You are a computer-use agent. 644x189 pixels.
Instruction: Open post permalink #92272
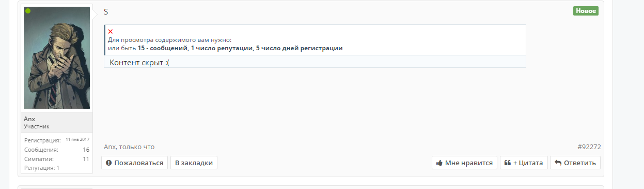click(589, 147)
